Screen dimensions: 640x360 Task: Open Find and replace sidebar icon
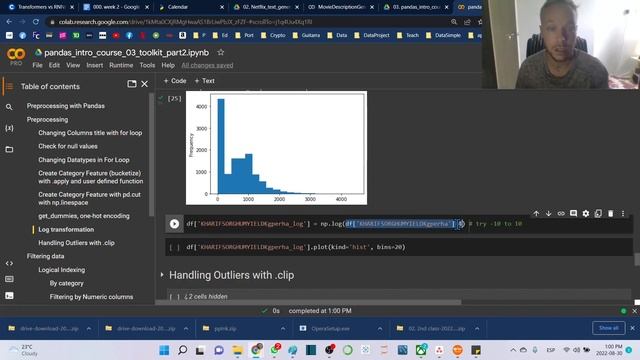pyautogui.click(x=9, y=107)
